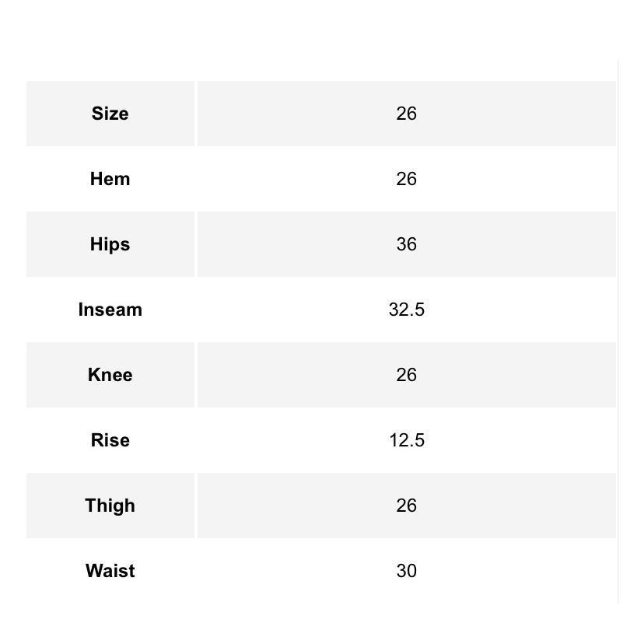Click the Thigh row label

[x=110, y=506]
